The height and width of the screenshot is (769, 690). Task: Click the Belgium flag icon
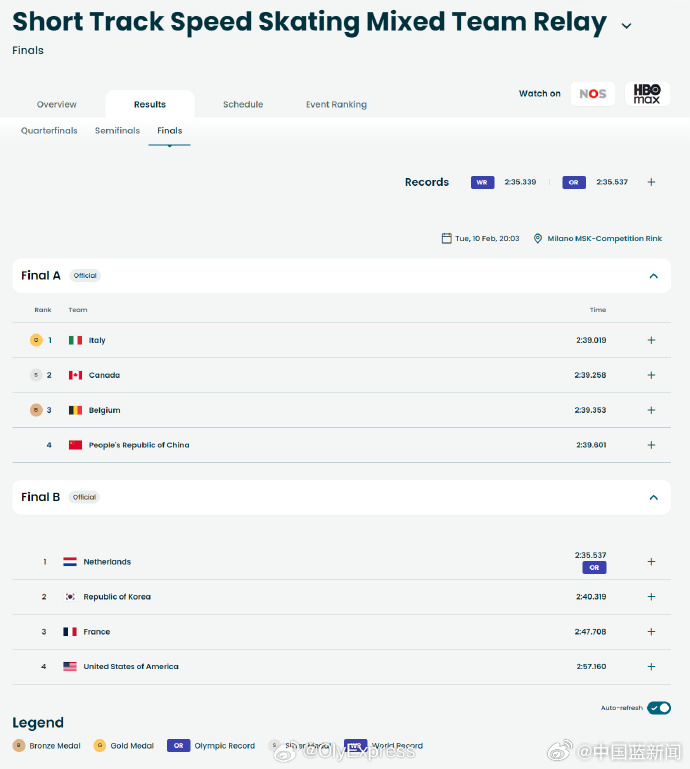[75, 410]
